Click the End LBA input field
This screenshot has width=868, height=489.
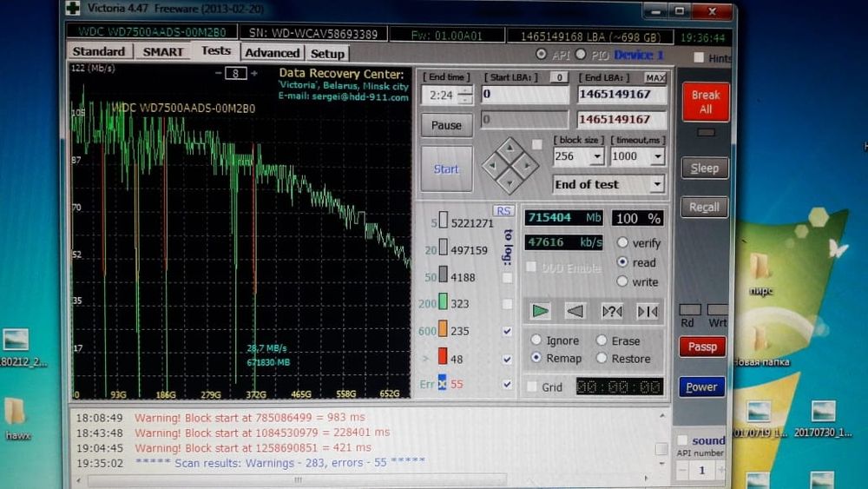[x=621, y=94]
